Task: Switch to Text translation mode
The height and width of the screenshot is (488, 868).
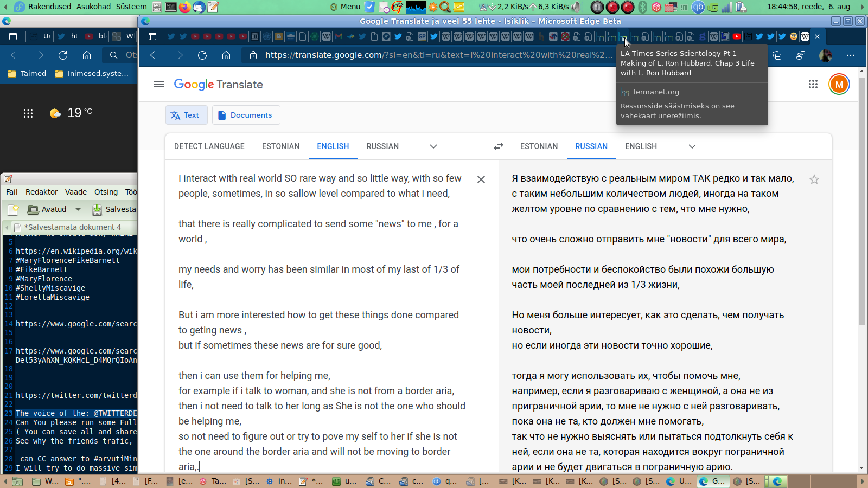Action: coord(186,115)
